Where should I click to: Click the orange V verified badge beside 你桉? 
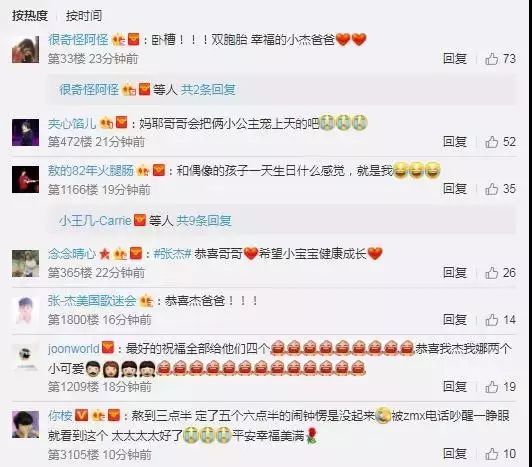[x=81, y=415]
